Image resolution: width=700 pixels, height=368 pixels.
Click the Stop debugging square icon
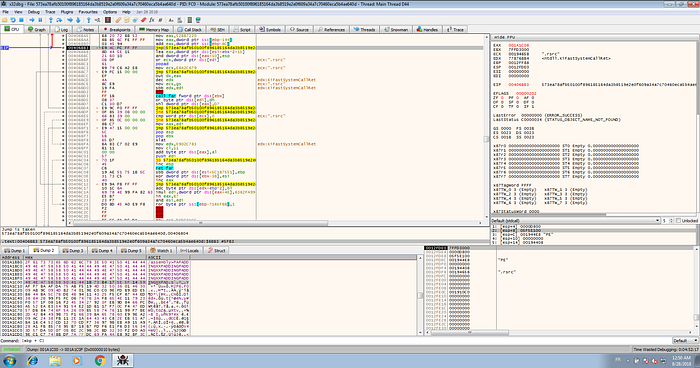[x=21, y=20]
